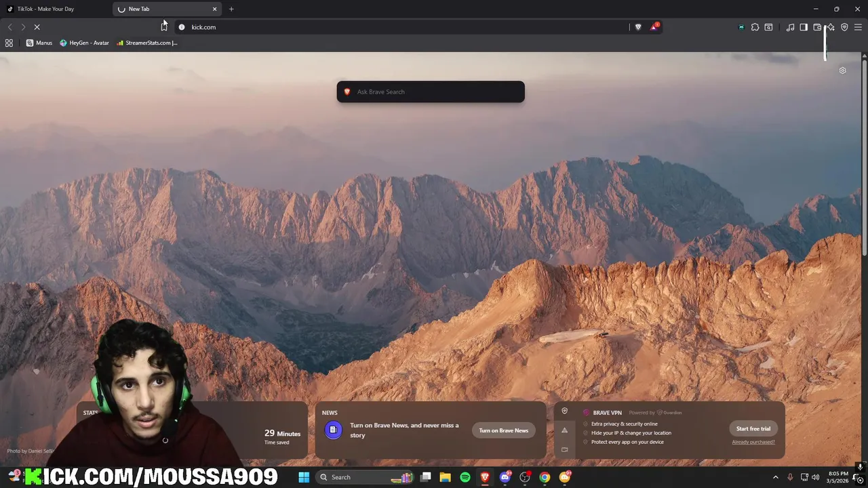The width and height of the screenshot is (868, 488).
Task: Open the OBS Studio taskbar icon
Action: click(525, 477)
